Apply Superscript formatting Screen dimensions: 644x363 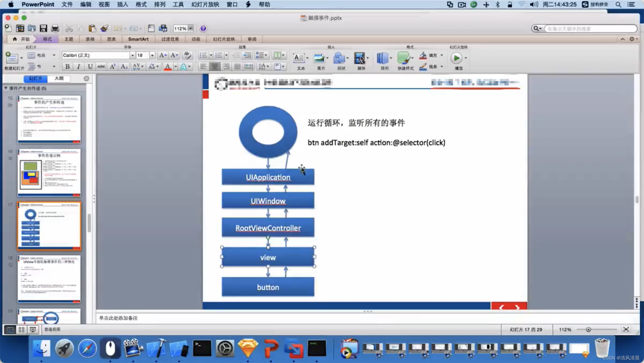(113, 66)
